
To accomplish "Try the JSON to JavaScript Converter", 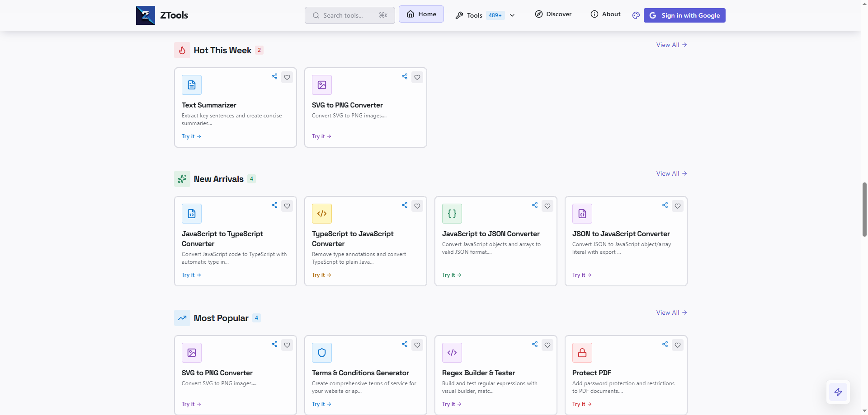I will (x=582, y=275).
